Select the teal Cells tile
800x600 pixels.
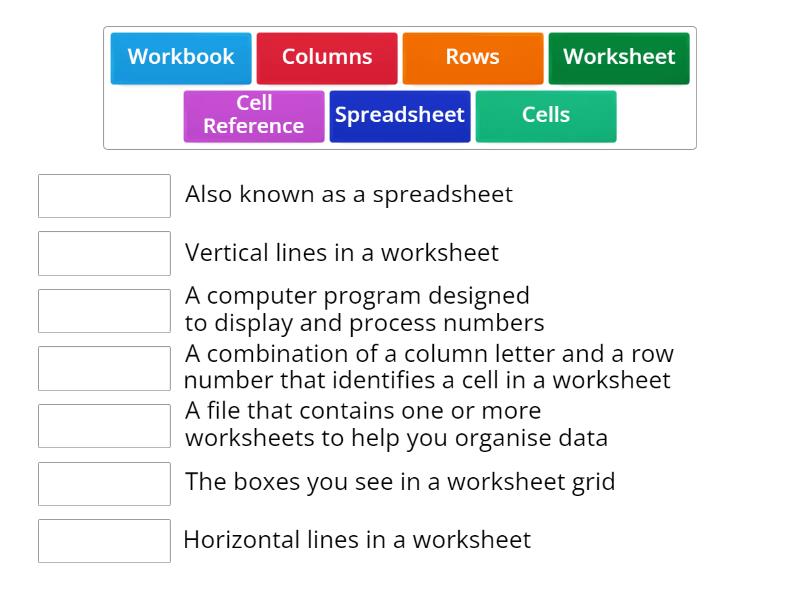pyautogui.click(x=546, y=116)
